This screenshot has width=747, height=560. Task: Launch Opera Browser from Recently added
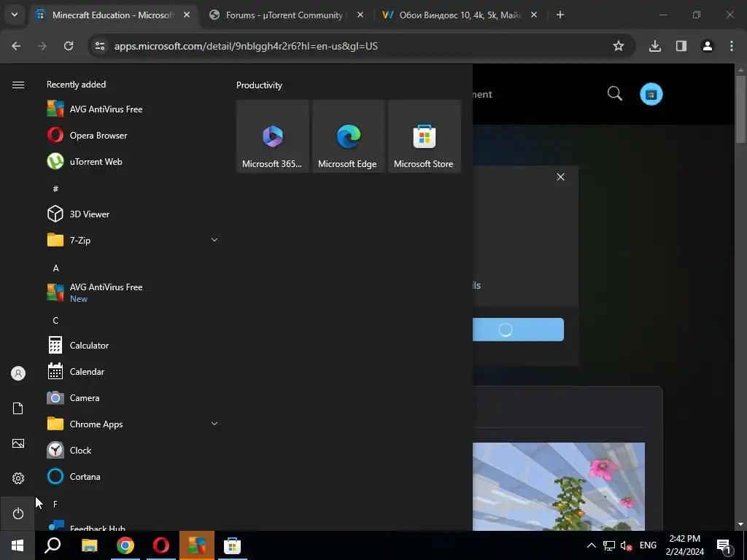coord(133,135)
